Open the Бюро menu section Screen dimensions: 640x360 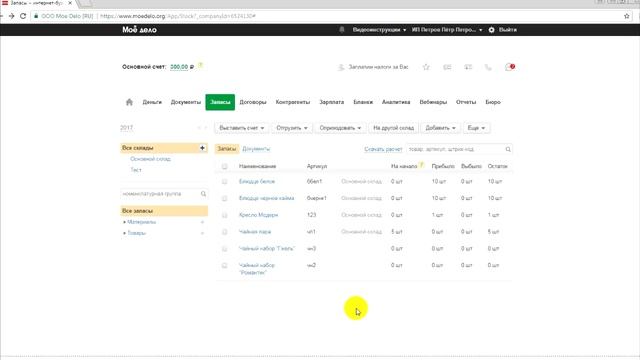(x=493, y=102)
